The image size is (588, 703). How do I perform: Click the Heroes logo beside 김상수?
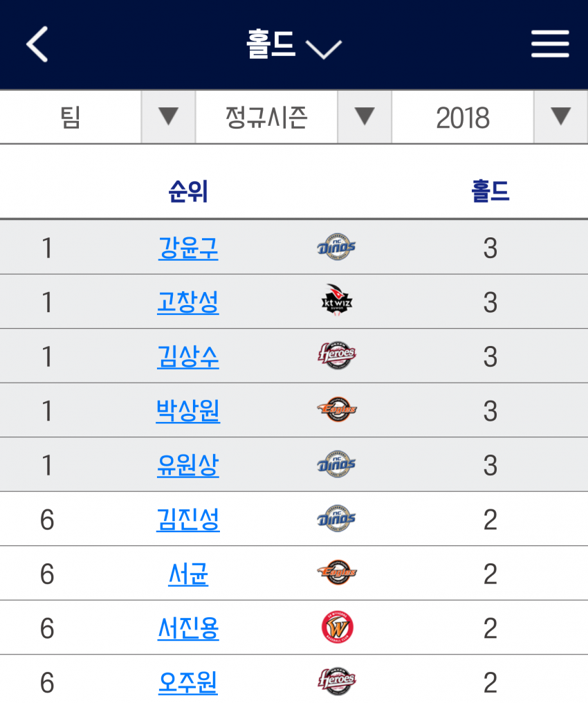pyautogui.click(x=337, y=356)
